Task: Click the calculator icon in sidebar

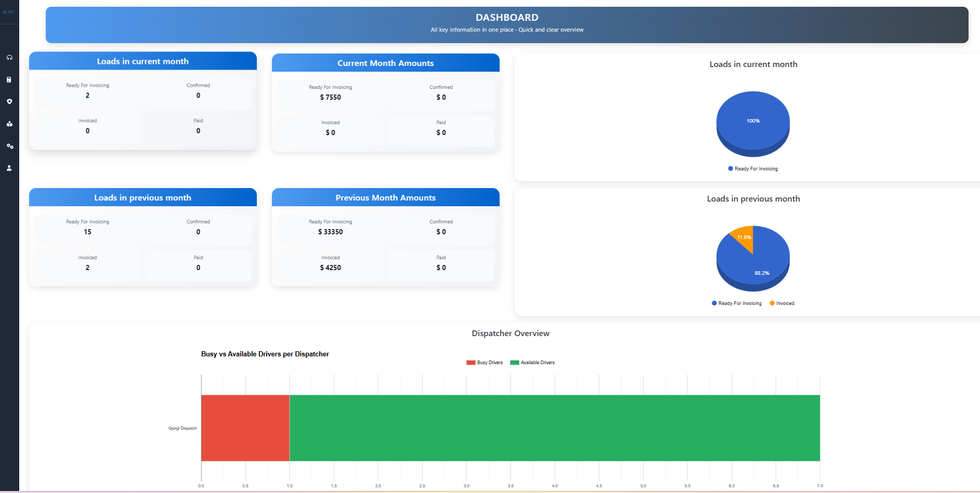Action: pos(9,79)
